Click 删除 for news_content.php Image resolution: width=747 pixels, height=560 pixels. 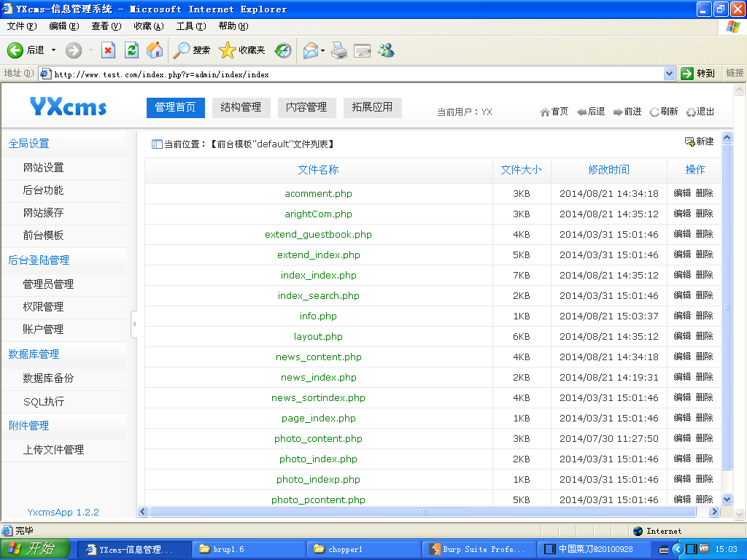coord(704,356)
